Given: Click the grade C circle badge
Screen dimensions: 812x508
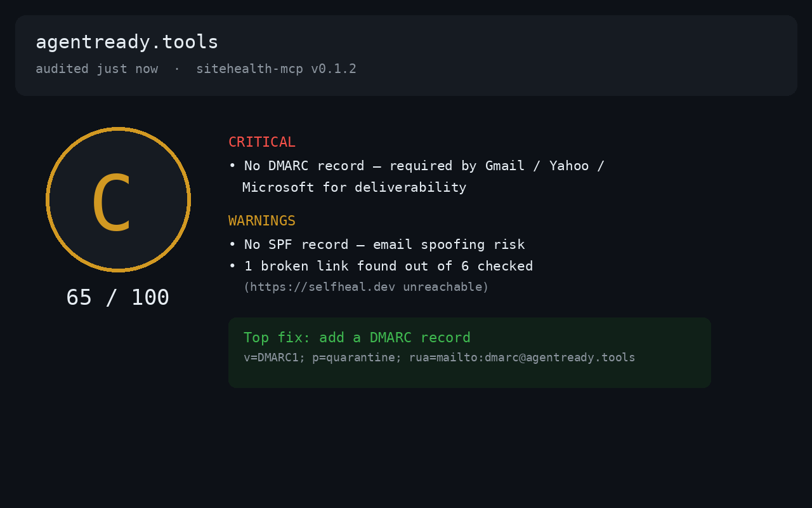Looking at the screenshot, I should click(118, 199).
